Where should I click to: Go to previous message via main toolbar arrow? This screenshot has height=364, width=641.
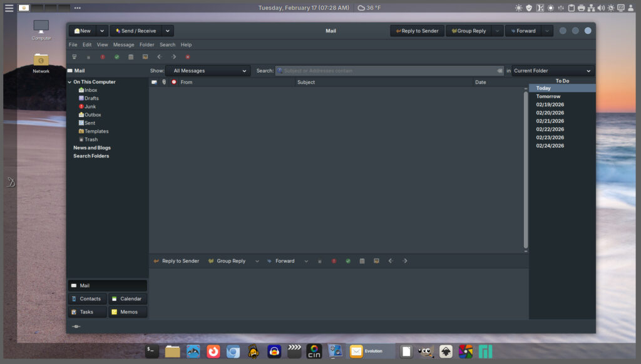(x=160, y=57)
